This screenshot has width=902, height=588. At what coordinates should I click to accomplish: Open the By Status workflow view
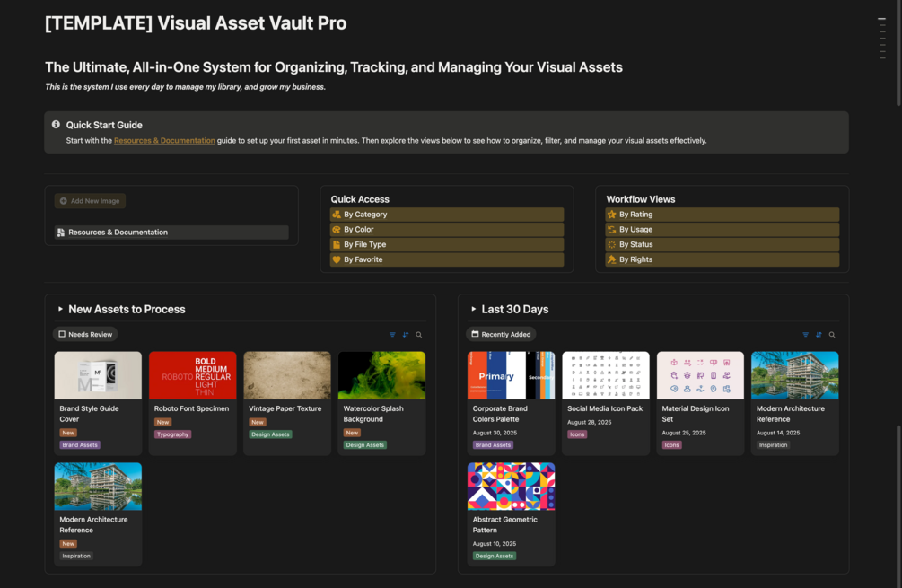pyautogui.click(x=722, y=244)
